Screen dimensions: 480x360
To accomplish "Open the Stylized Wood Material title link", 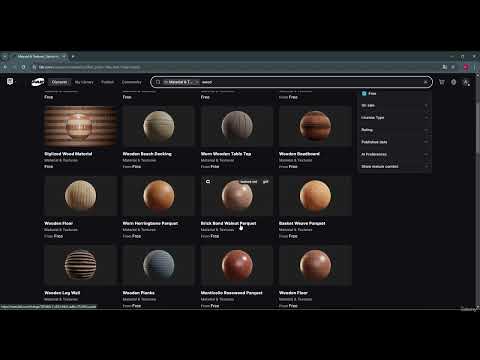I will (68, 154).
